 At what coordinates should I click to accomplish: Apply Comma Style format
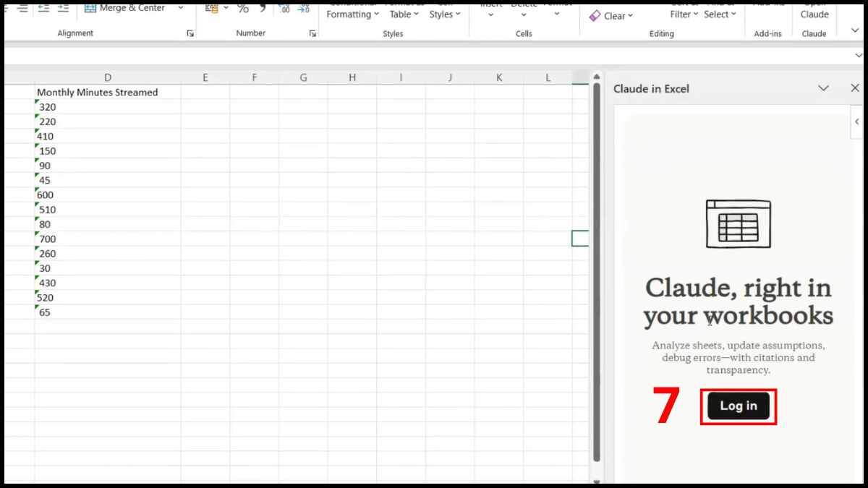click(263, 8)
